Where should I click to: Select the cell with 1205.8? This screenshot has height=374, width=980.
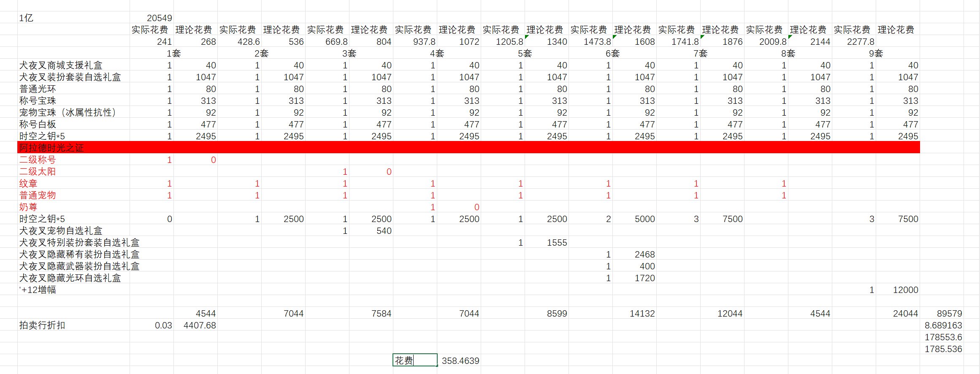click(503, 42)
